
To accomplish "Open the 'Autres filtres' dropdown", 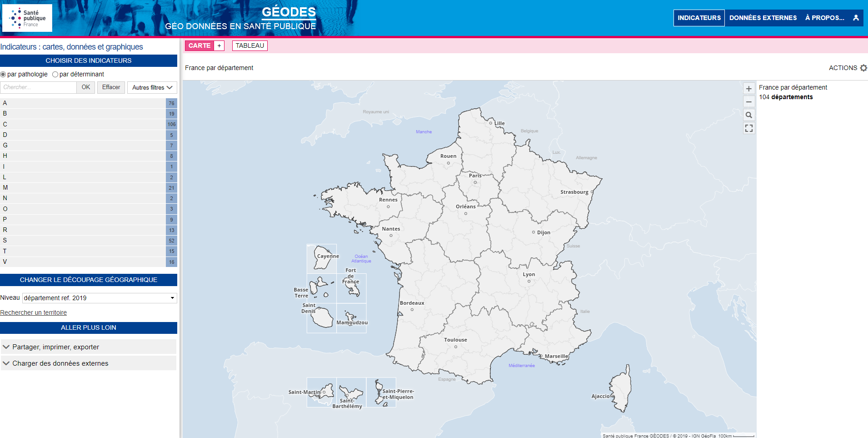I will pyautogui.click(x=152, y=87).
